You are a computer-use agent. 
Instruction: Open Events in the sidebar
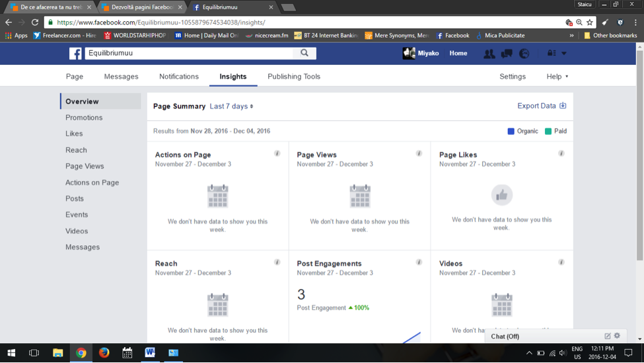[77, 215]
